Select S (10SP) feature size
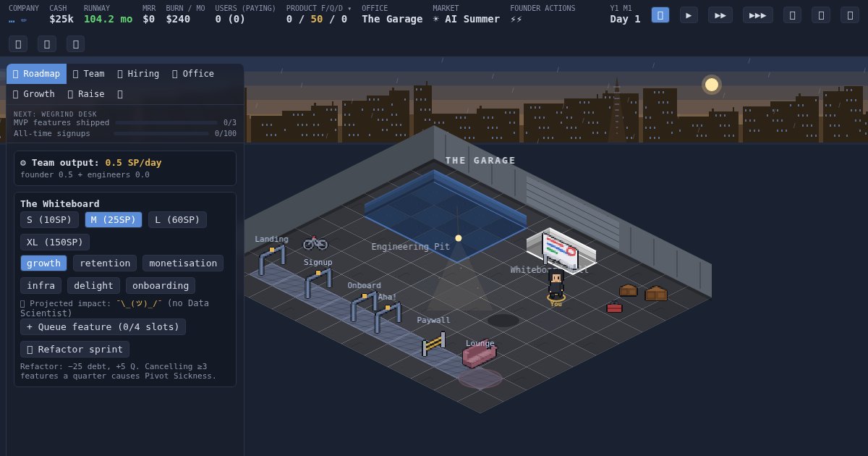 [49, 219]
